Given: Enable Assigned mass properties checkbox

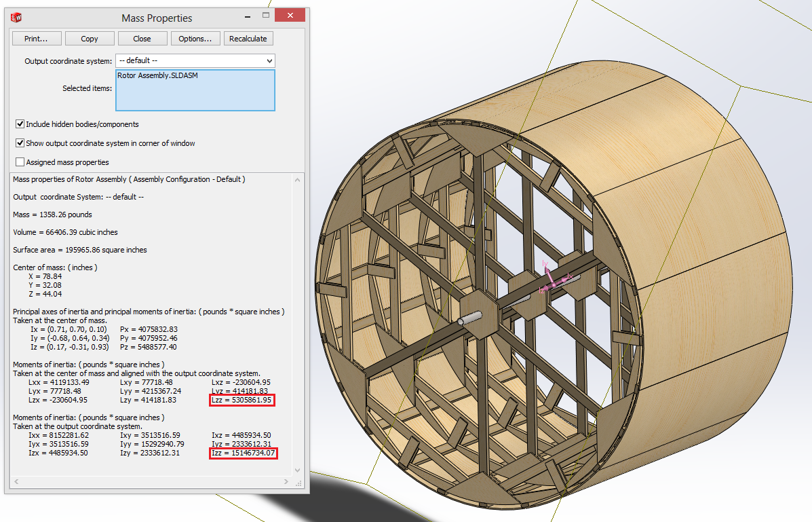Looking at the screenshot, I should (20, 162).
